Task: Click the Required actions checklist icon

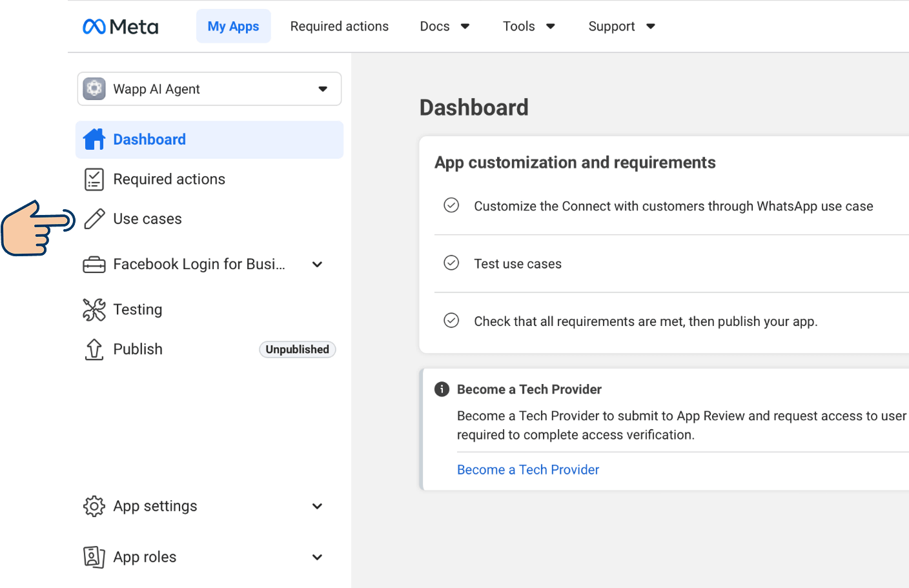Action: coord(94,179)
